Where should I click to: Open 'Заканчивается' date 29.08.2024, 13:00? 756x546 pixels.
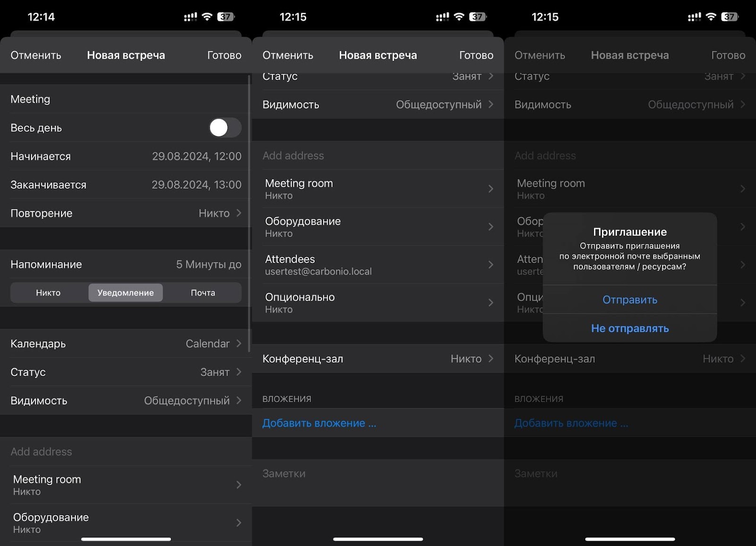pos(126,184)
